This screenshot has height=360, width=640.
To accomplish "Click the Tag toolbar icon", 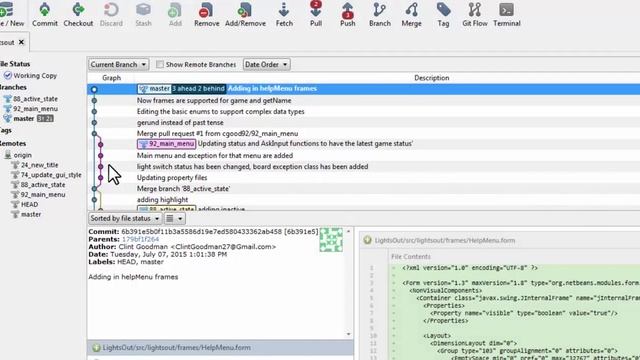I will pyautogui.click(x=443, y=14).
